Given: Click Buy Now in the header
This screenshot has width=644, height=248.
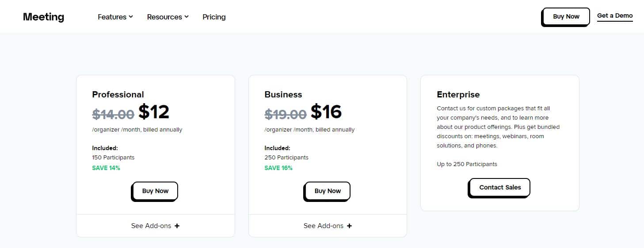Looking at the screenshot, I should [x=566, y=16].
